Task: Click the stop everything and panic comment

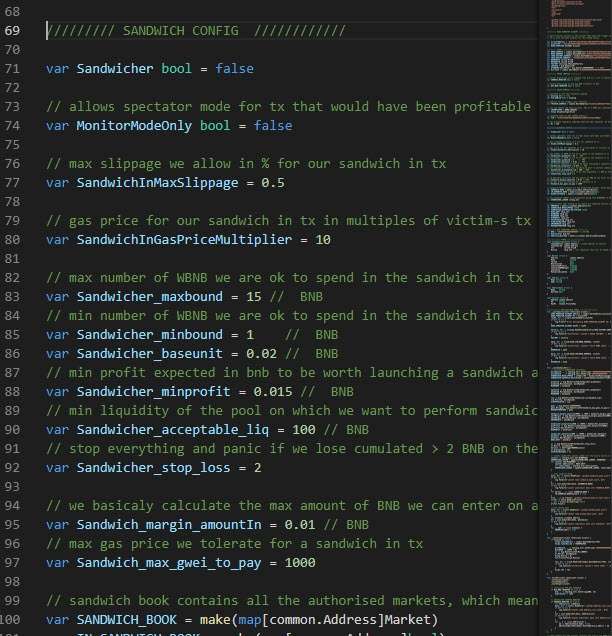Action: (292, 449)
